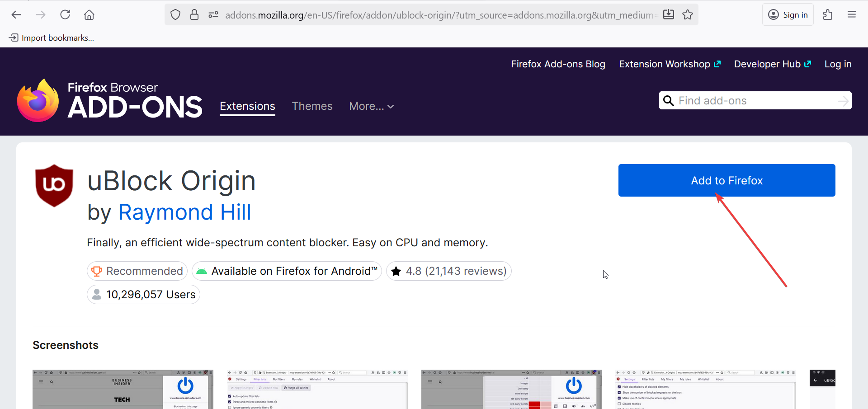Open the Firefox Add-ons Blog
The image size is (868, 409).
558,64
